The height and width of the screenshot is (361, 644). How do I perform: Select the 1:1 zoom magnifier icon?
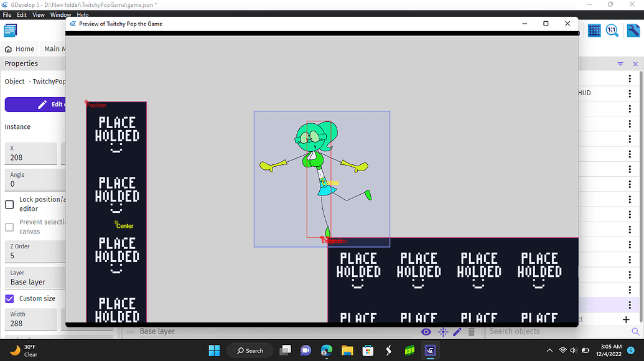[x=612, y=30]
